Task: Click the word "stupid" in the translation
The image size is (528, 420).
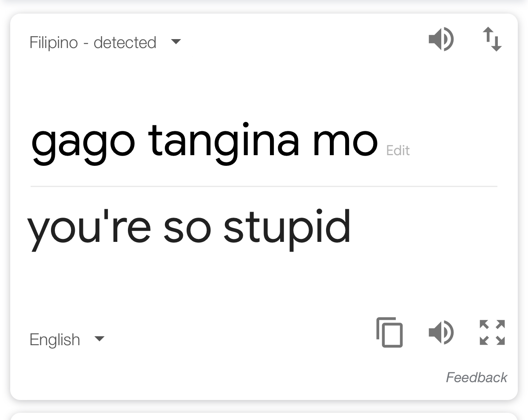Action: (x=287, y=230)
